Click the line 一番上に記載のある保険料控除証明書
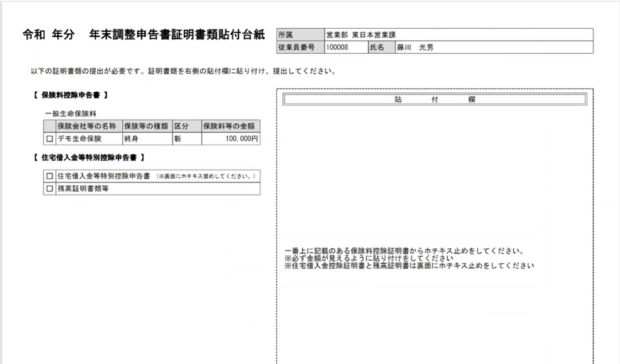The width and height of the screenshot is (620, 364). pos(405,251)
